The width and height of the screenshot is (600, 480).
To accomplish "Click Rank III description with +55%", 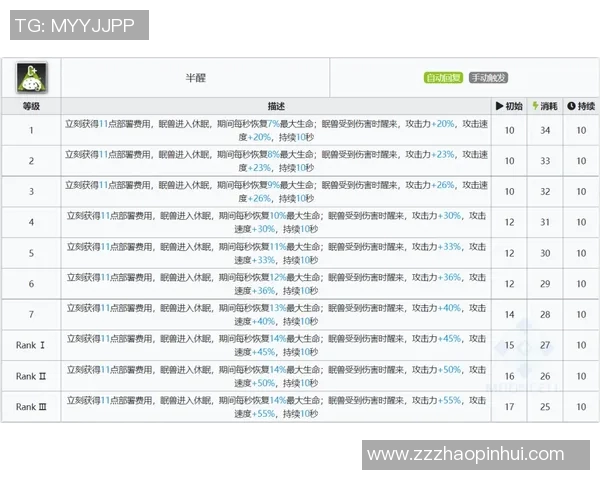I will pyautogui.click(x=276, y=407).
